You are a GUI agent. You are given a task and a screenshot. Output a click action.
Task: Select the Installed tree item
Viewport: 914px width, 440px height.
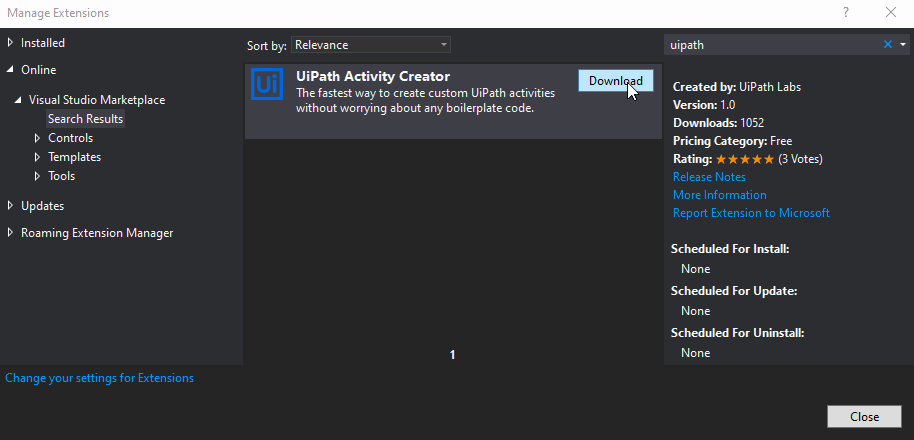point(43,43)
